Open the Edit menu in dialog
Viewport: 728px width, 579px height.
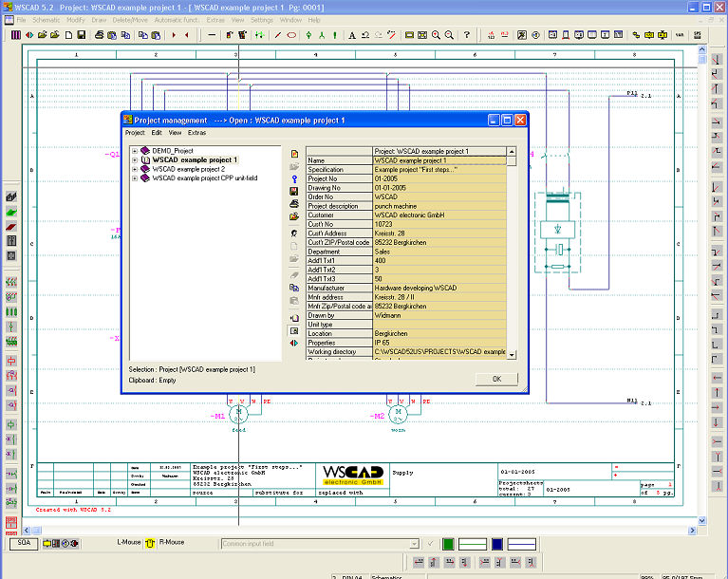157,133
